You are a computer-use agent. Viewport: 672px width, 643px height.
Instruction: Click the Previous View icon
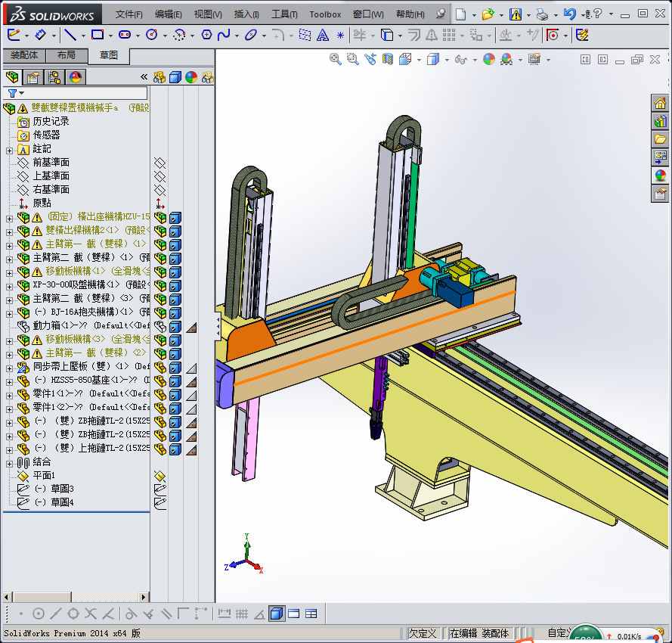(x=370, y=59)
